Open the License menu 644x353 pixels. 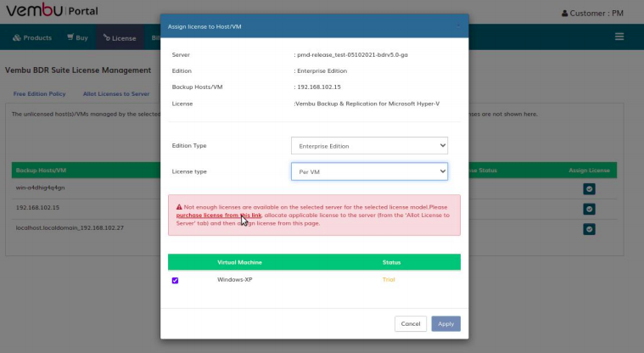click(x=120, y=38)
